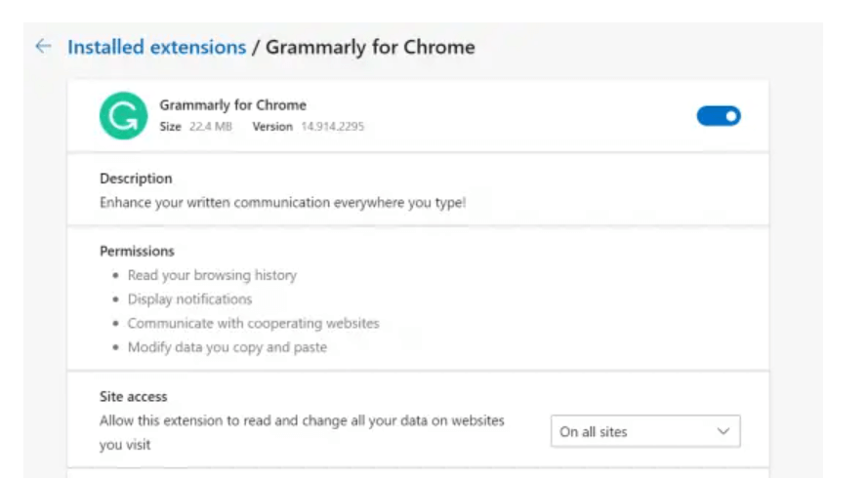This screenshot has height=478, width=868.
Task: Go back using the left arrow icon
Action: [43, 46]
